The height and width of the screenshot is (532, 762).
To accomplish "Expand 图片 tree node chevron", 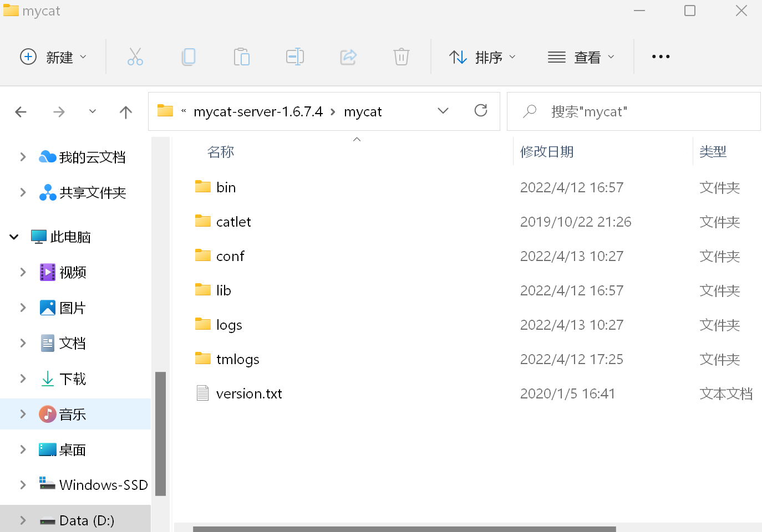I will click(23, 308).
